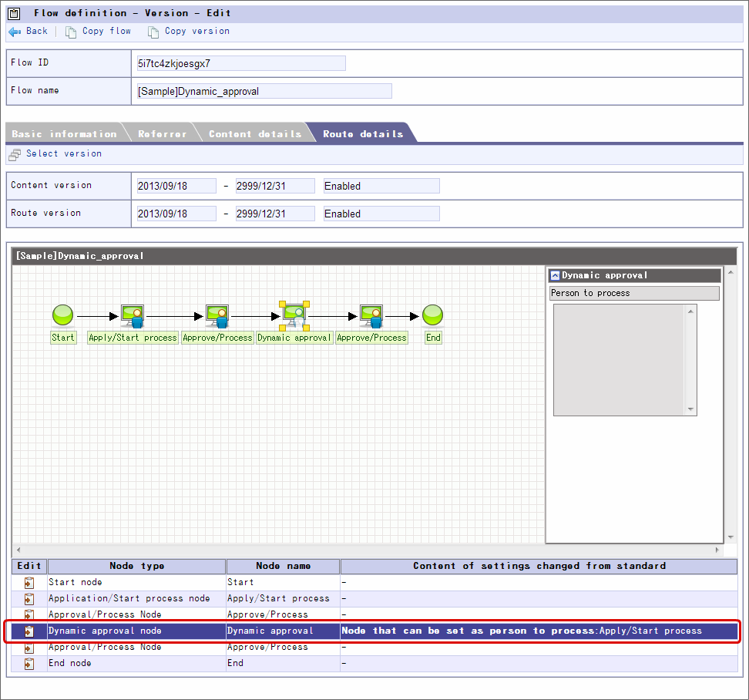This screenshot has height=700, width=749.
Task: Click the Start label in the diagram
Action: (63, 338)
